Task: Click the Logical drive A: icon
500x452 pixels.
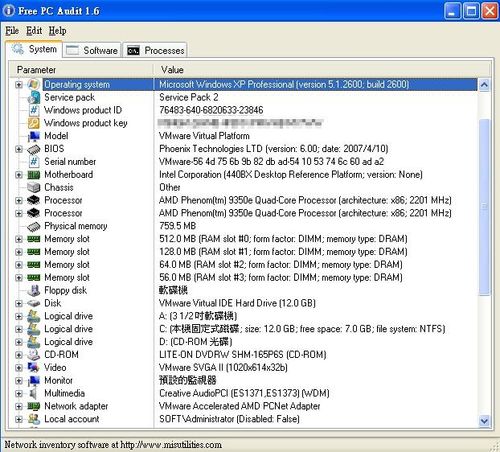Action: tap(33, 316)
